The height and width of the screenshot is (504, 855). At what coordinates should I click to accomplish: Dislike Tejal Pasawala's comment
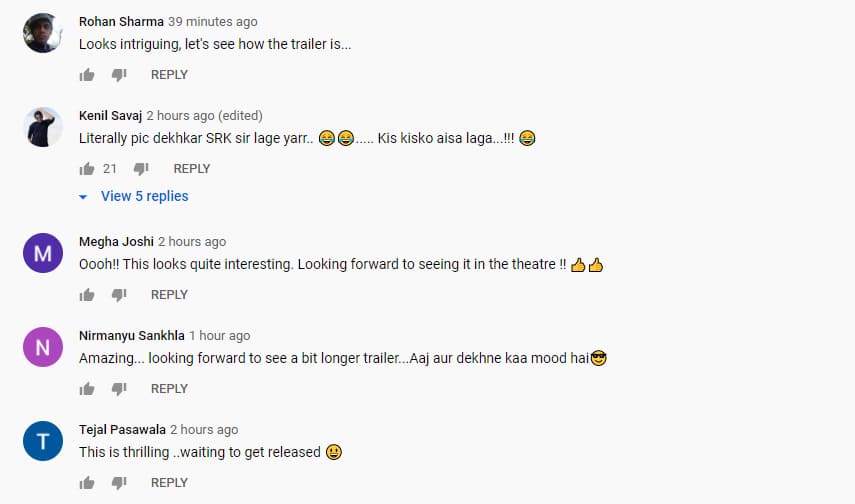click(x=118, y=483)
